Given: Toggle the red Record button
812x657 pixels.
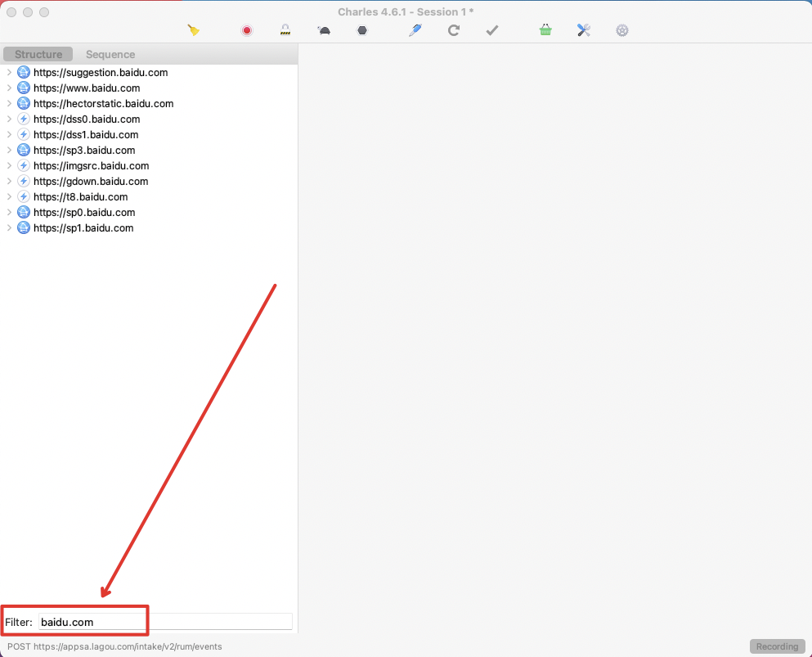Looking at the screenshot, I should (247, 30).
